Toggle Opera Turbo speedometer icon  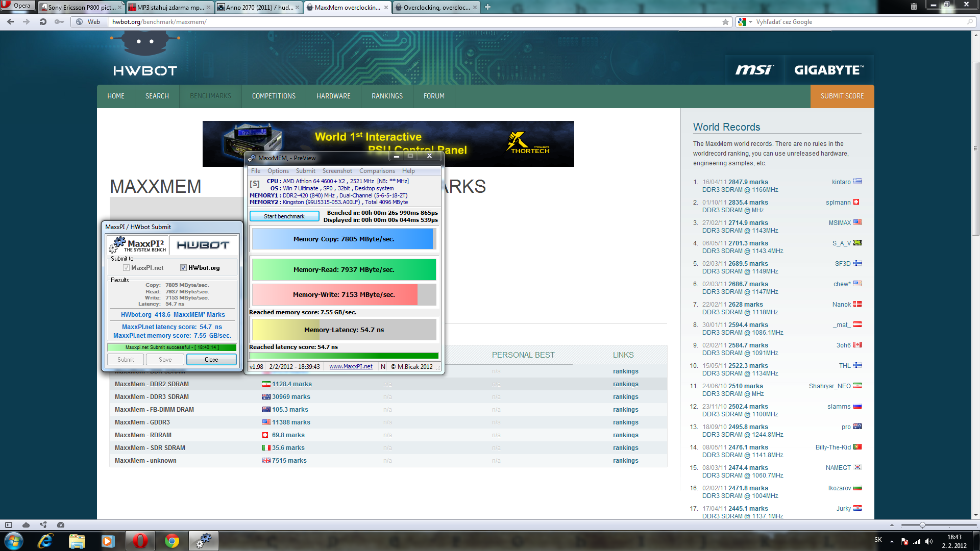pos(61,525)
